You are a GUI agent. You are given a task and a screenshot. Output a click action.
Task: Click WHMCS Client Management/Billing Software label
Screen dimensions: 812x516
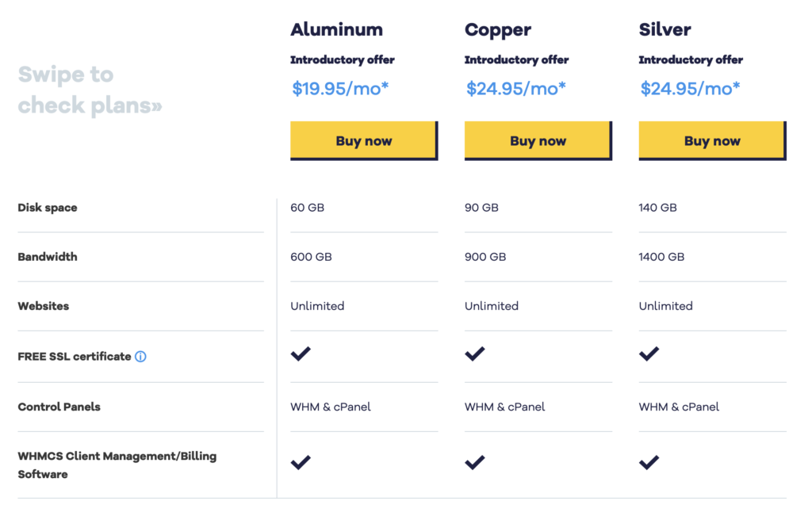point(117,465)
